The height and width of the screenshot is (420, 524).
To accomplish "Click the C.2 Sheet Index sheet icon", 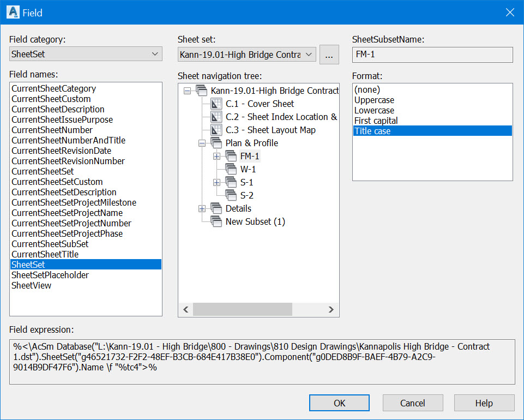I will 216,117.
